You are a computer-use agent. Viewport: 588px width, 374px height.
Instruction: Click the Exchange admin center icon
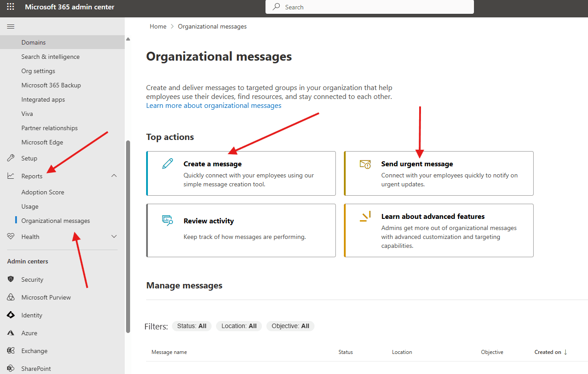point(11,350)
